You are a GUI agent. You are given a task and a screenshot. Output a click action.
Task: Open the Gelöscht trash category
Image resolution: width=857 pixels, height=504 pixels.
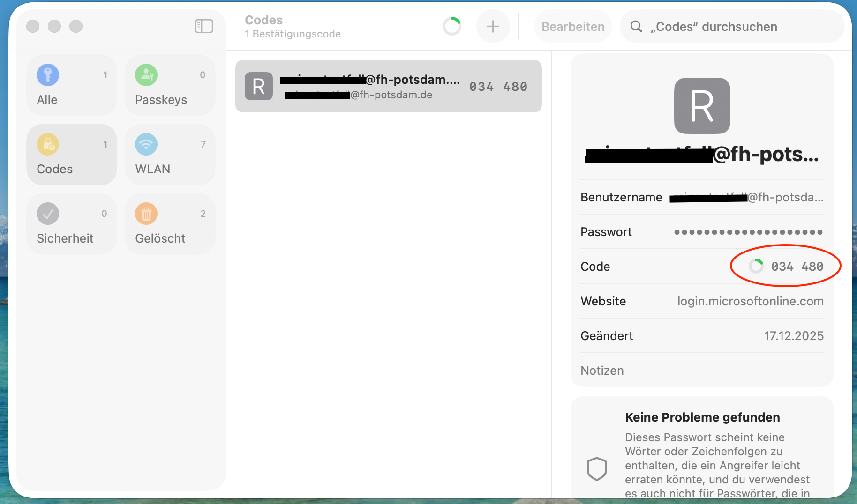[x=170, y=224]
